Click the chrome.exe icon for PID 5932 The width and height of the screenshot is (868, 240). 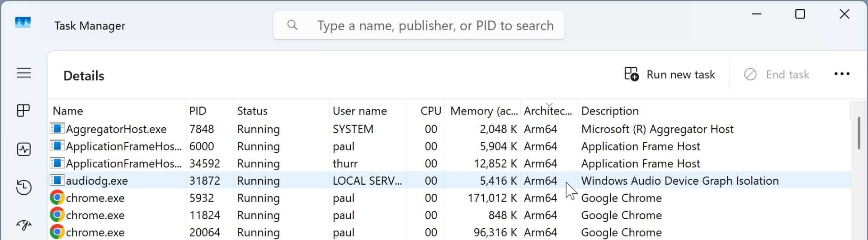click(x=57, y=198)
